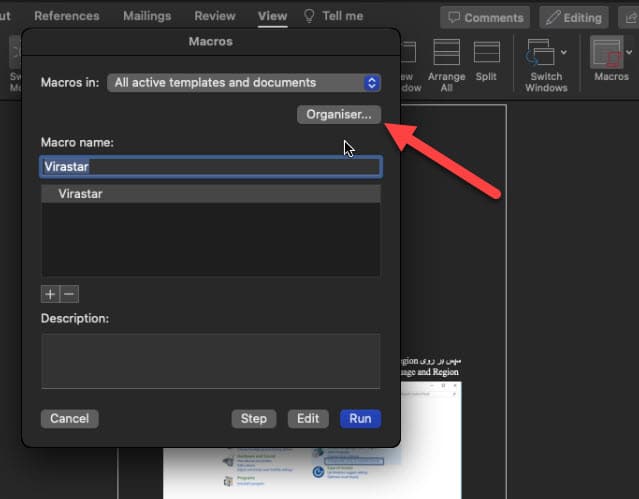Open the Editing mode menu
This screenshot has width=639, height=499.
(574, 18)
